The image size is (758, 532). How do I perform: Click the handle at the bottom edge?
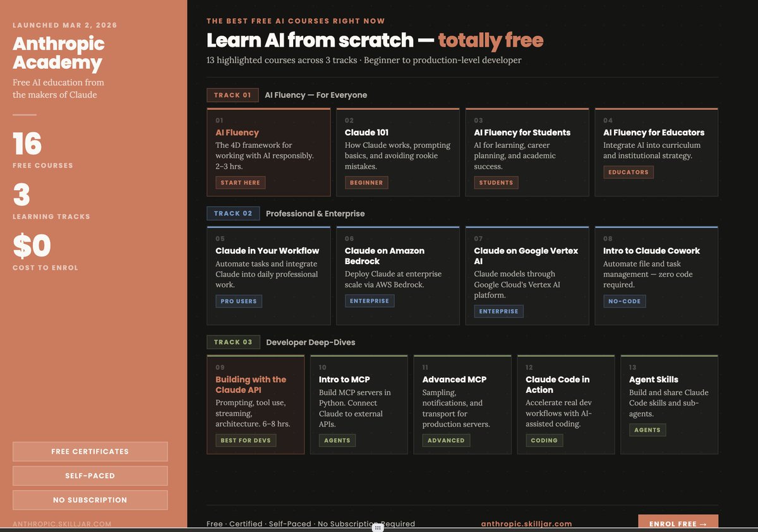coord(378,528)
